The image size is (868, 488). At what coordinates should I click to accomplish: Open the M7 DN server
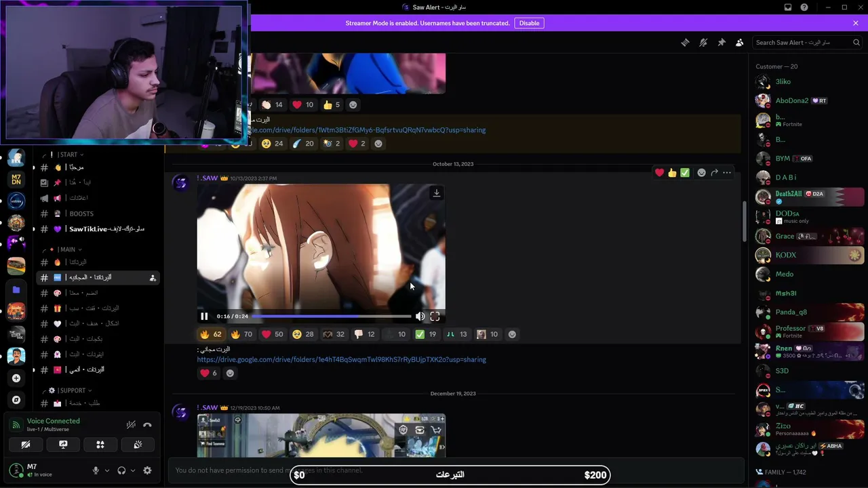click(x=16, y=180)
